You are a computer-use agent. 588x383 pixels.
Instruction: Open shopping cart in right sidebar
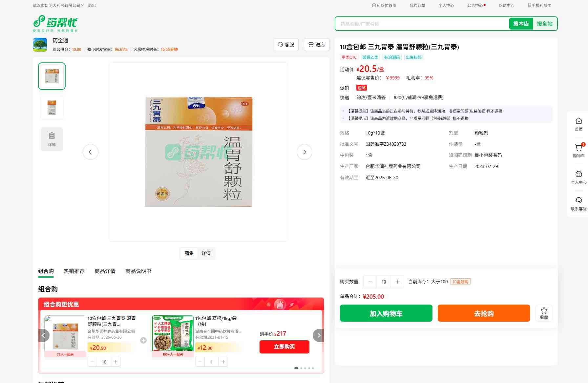click(578, 150)
